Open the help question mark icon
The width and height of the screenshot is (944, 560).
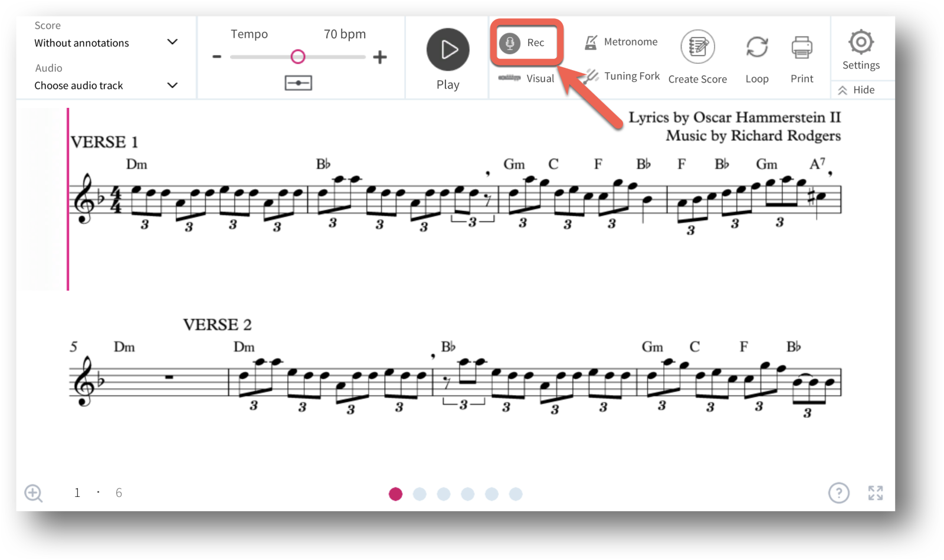(x=838, y=493)
